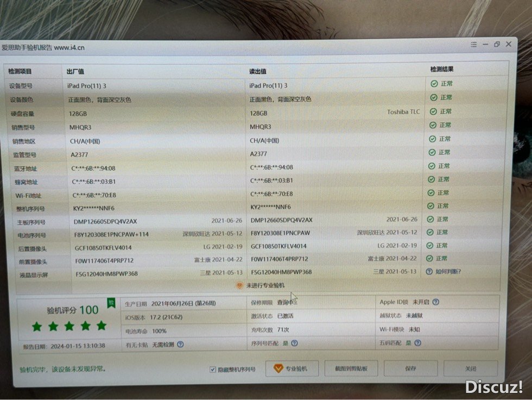Click the 专业验机 button
The height and width of the screenshot is (400, 532).
292,368
